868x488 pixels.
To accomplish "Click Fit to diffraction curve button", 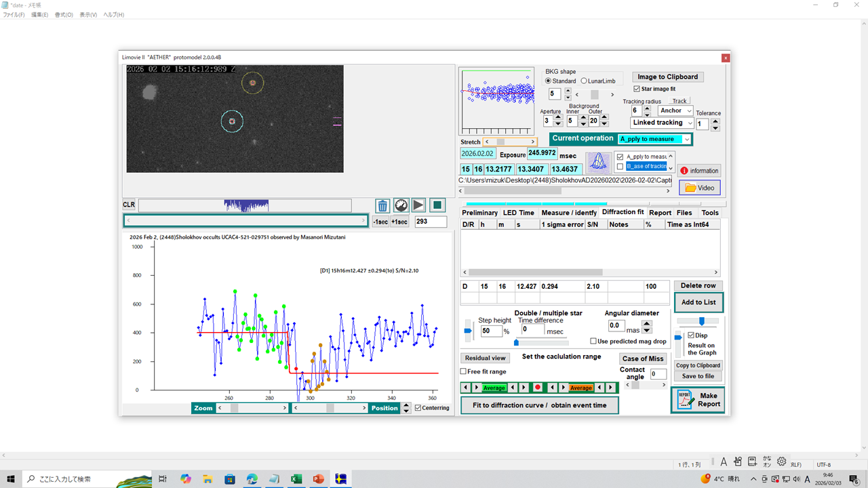I will [x=539, y=405].
